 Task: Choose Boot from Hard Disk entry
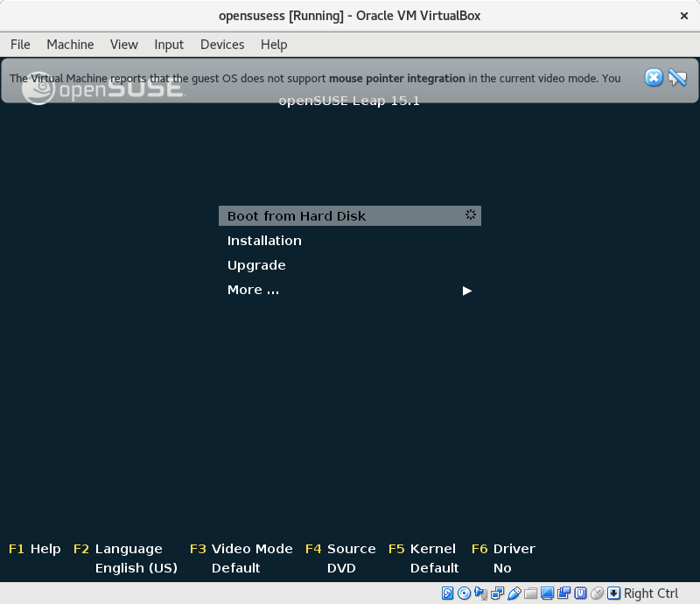coord(297,216)
